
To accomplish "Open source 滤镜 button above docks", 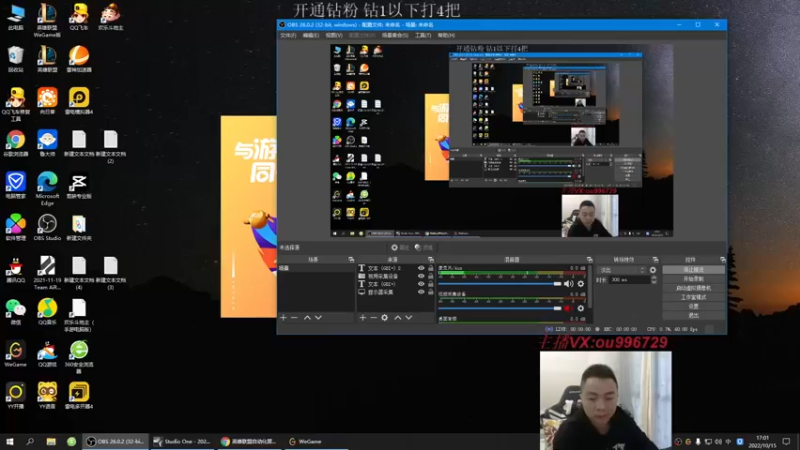I will [424, 247].
